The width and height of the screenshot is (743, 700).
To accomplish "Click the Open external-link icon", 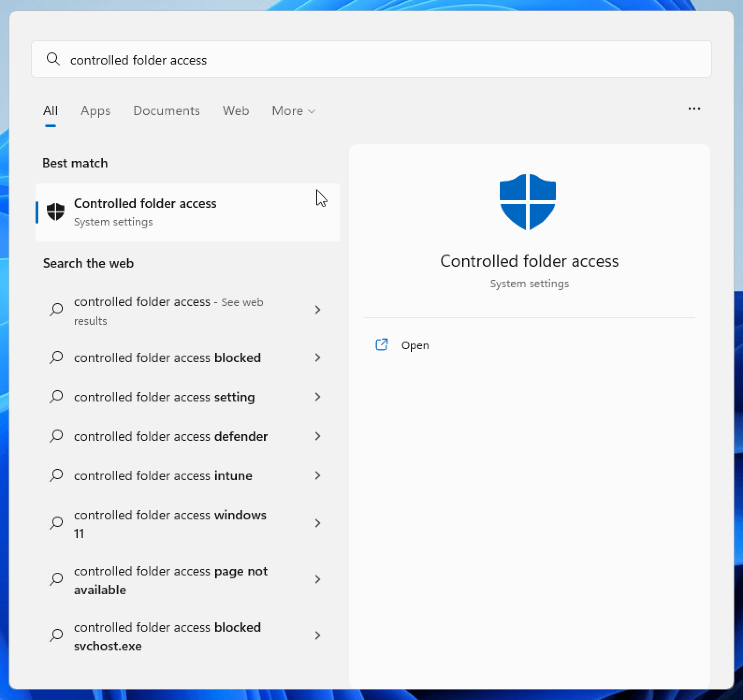I will pyautogui.click(x=382, y=345).
